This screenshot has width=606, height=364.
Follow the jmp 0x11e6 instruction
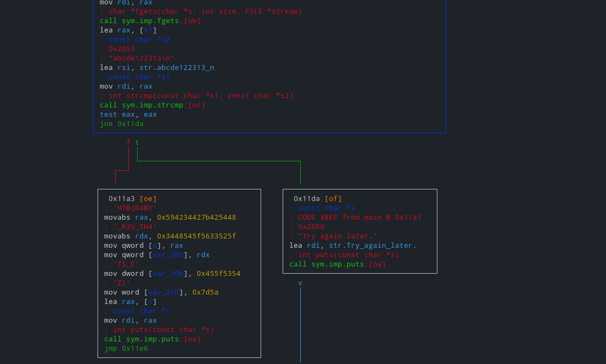(x=126, y=349)
